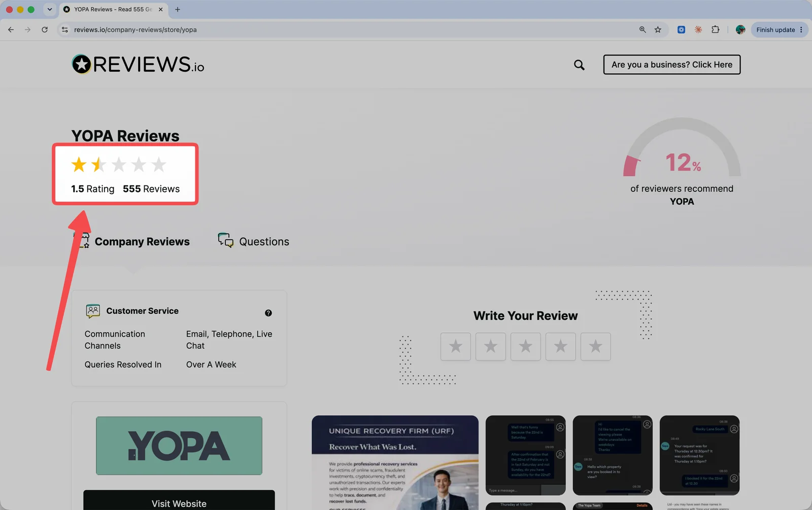Screen dimensions: 812x510
Task: Click the Customer Service people icon
Action: pos(93,311)
